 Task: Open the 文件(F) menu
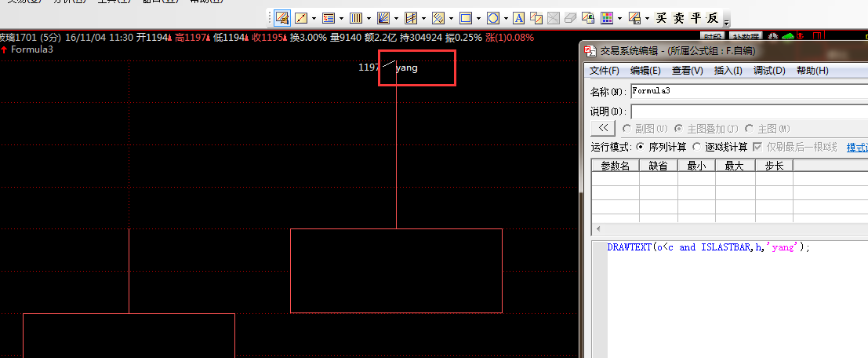click(x=605, y=71)
